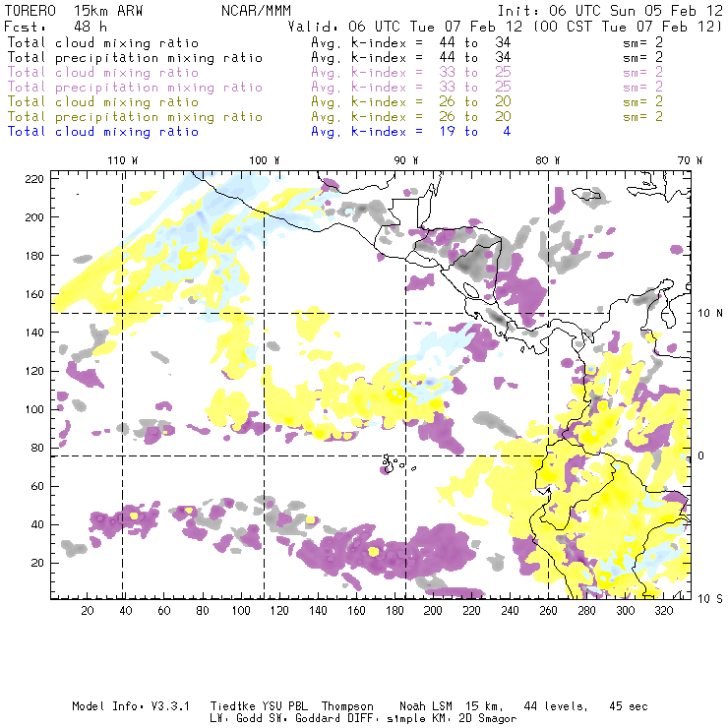Image resolution: width=728 pixels, height=728 pixels.
Task: Click the y-axis tick label '220'
Action: click(x=34, y=179)
